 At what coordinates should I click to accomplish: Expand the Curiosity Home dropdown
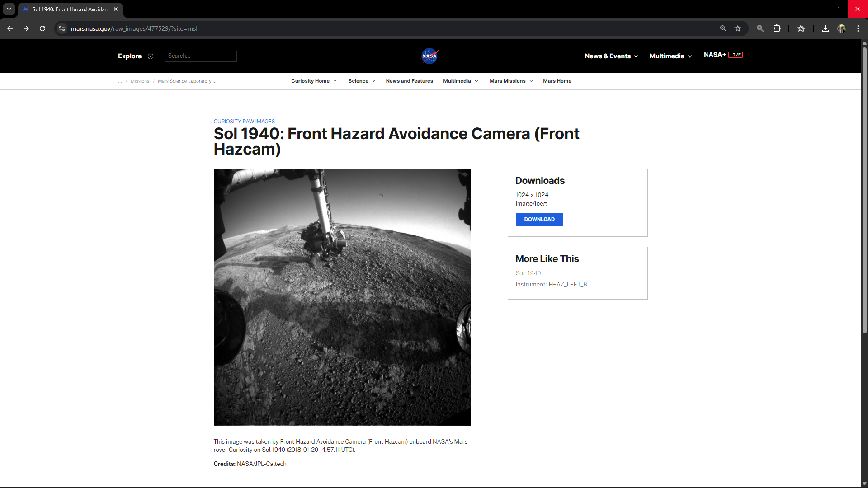(x=314, y=81)
